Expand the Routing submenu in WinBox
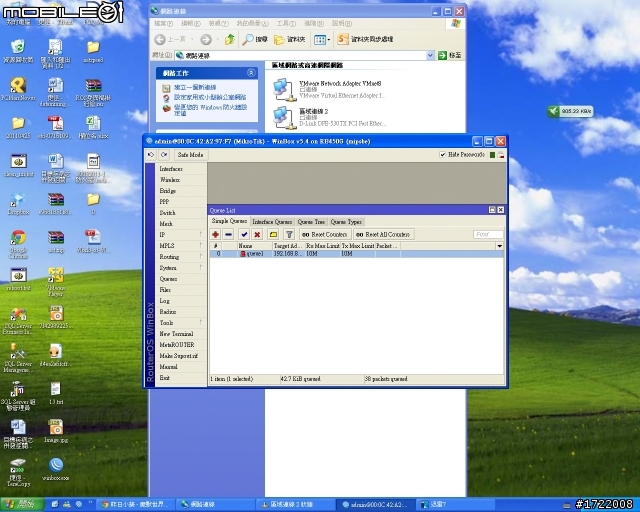Viewport: 640px width, 512px height. tap(201, 256)
